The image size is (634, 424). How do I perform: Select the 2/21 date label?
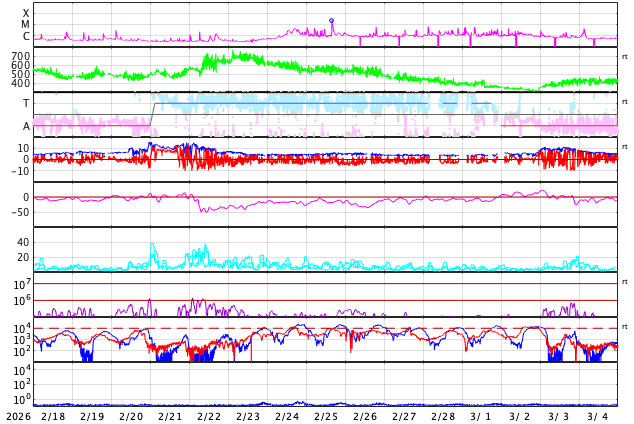(x=170, y=416)
